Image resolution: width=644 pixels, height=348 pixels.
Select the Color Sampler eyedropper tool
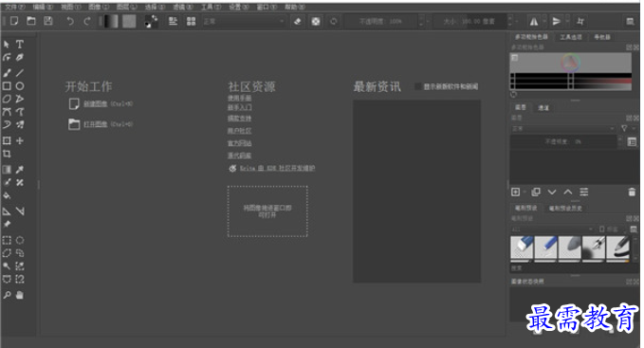click(x=19, y=170)
